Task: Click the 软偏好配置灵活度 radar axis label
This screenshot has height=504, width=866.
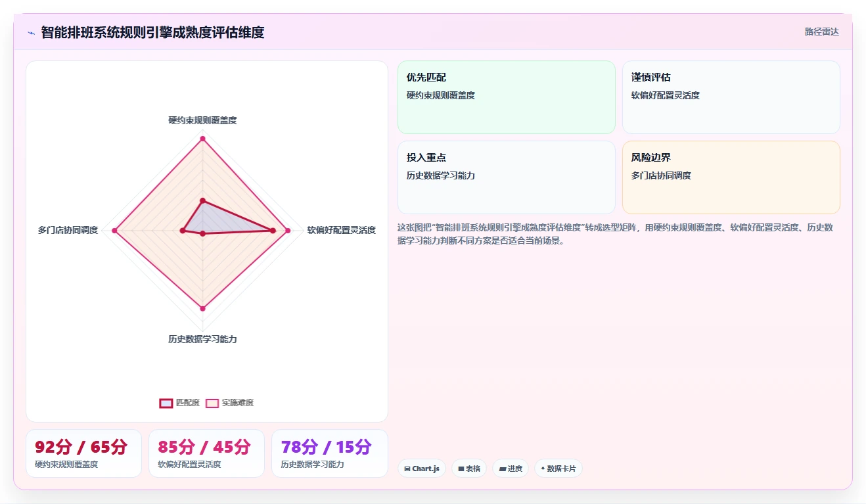Action: point(342,230)
